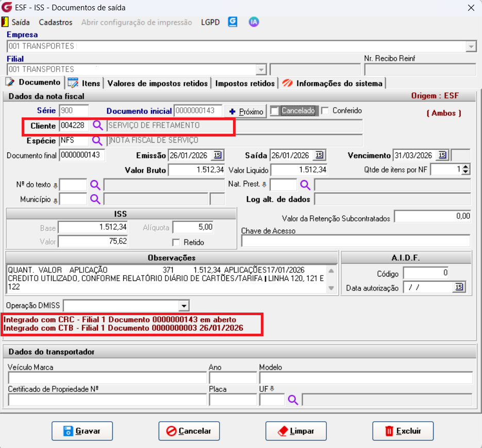Viewport: 482px width, 448px height.
Task: Click the Cliente code field
Action: point(74,125)
